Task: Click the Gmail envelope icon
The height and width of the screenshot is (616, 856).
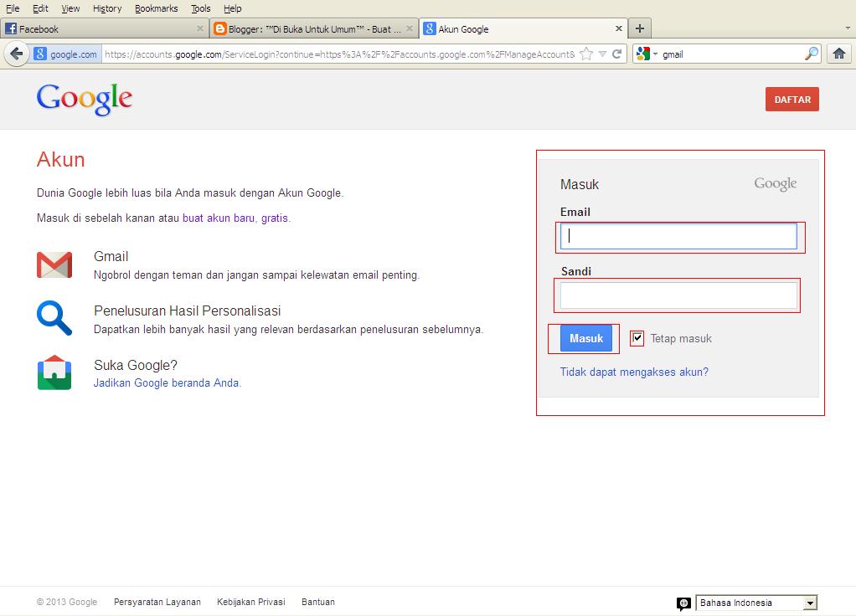Action: coord(54,264)
